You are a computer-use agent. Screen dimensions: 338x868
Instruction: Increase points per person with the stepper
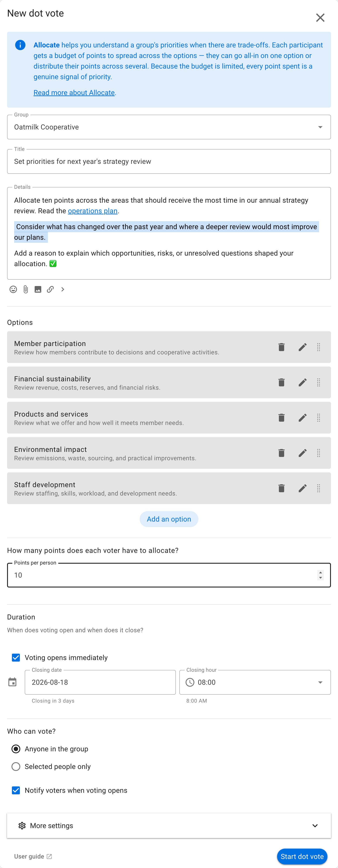click(x=321, y=572)
